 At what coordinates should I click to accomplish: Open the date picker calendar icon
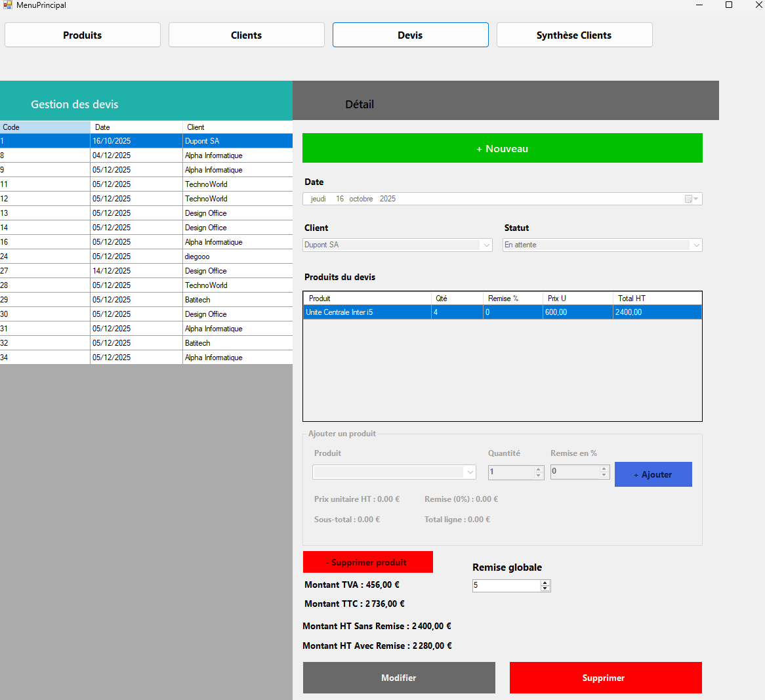tap(692, 199)
